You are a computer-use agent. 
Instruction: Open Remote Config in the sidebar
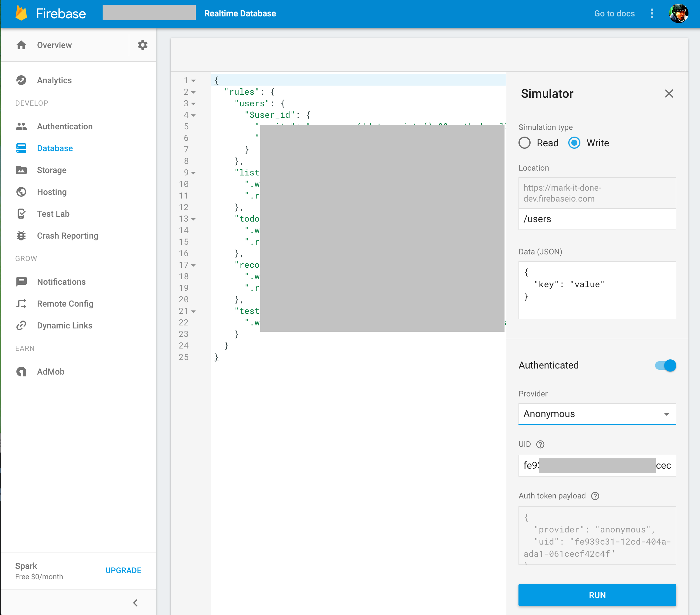click(x=65, y=304)
